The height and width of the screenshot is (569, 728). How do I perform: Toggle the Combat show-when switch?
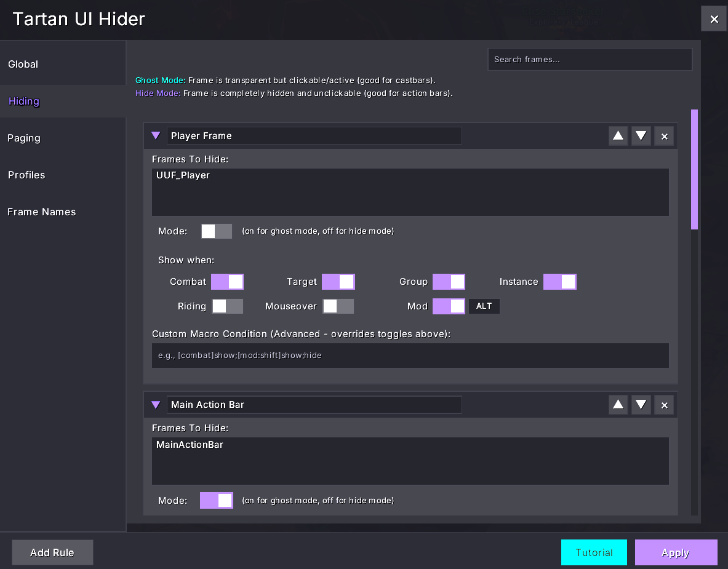pyautogui.click(x=227, y=282)
